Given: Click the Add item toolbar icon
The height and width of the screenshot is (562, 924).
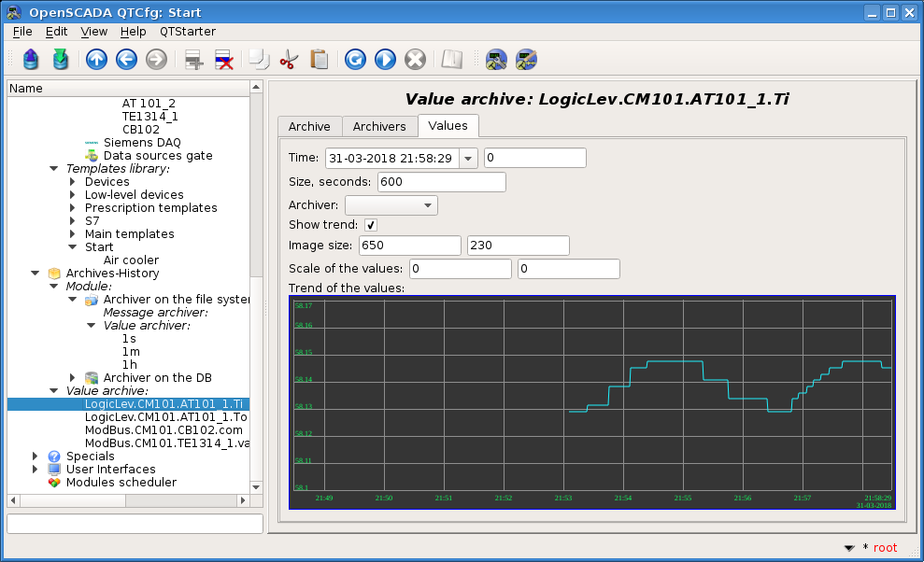Looking at the screenshot, I should 194,60.
